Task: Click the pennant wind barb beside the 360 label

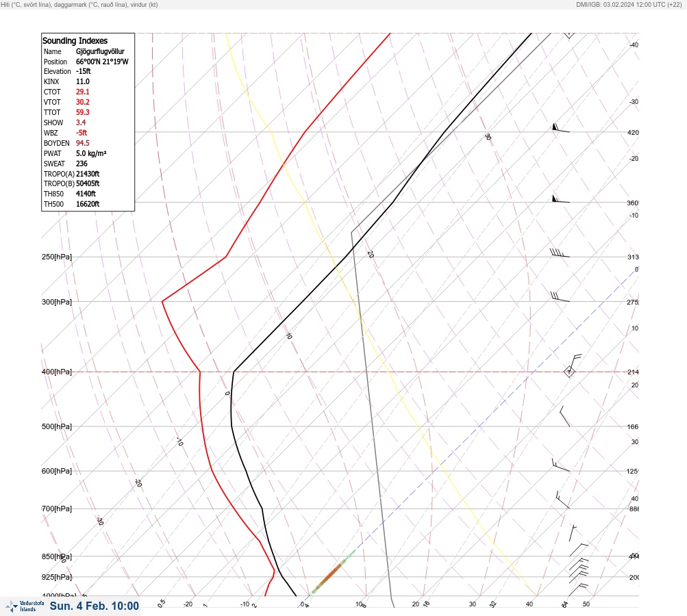Action: pos(561,198)
